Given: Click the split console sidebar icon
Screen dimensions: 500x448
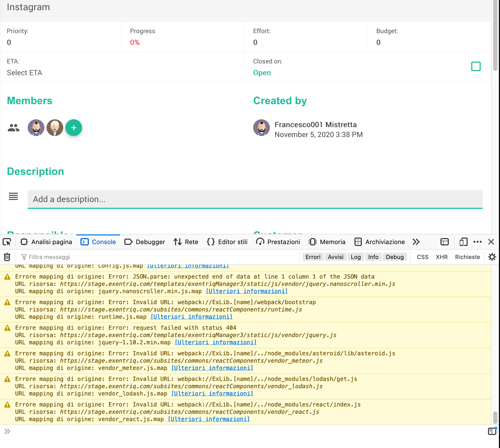Looking at the screenshot, I should click(x=492, y=431).
